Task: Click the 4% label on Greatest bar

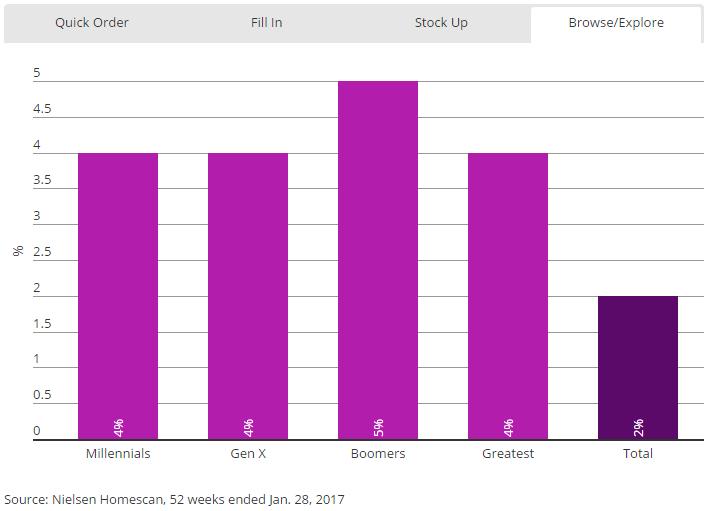Action: tap(508, 427)
